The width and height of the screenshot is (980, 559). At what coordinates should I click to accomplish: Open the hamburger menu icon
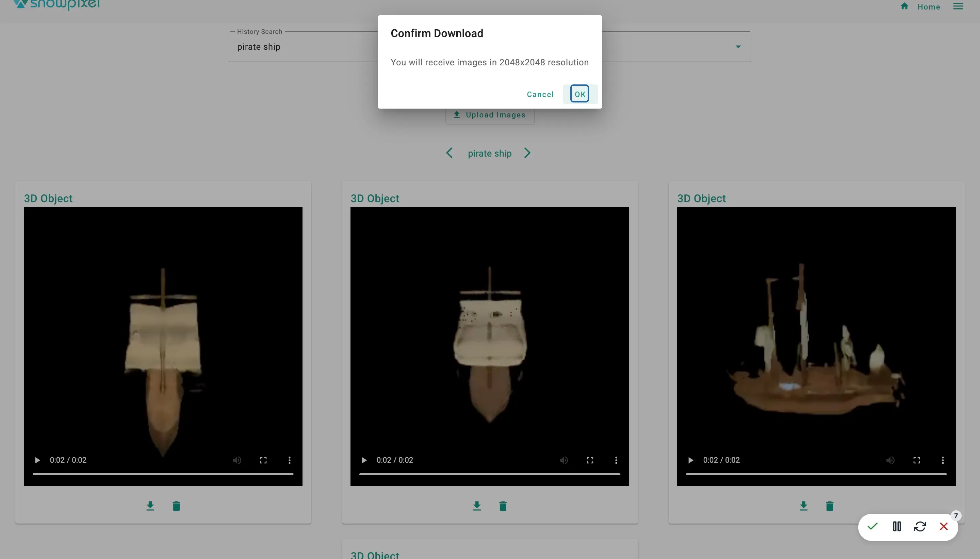tap(958, 6)
